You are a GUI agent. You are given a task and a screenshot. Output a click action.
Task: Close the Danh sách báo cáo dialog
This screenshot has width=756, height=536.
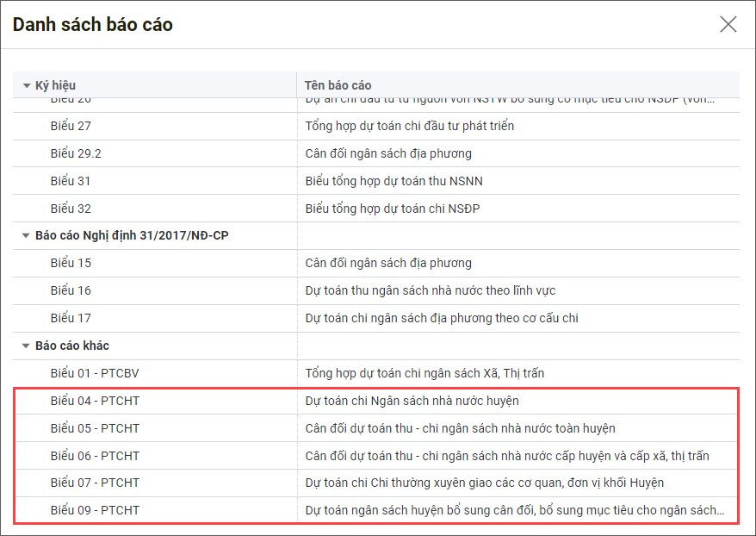[728, 24]
